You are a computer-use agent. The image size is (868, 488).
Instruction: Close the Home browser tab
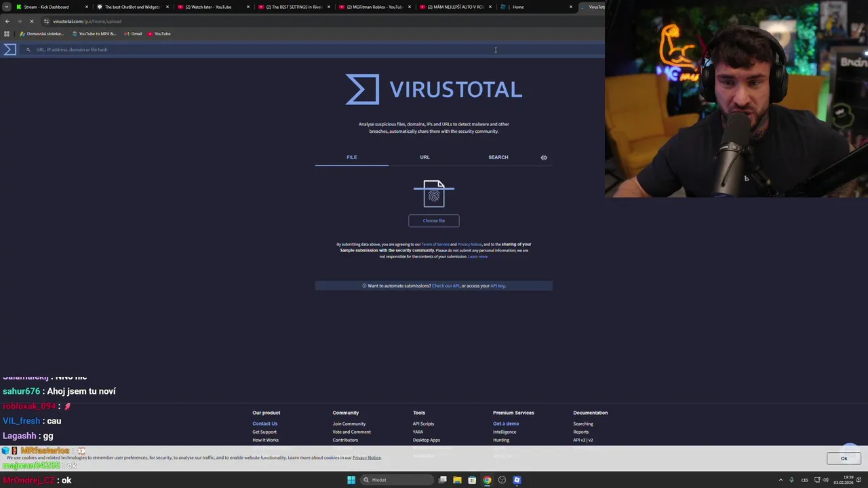[x=571, y=7]
